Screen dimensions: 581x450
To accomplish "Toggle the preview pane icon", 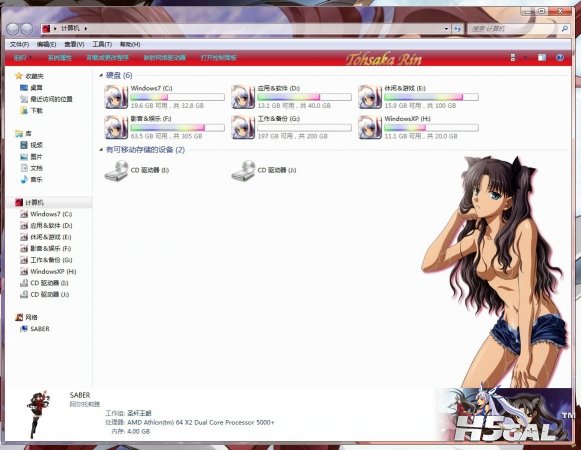I will click(542, 57).
